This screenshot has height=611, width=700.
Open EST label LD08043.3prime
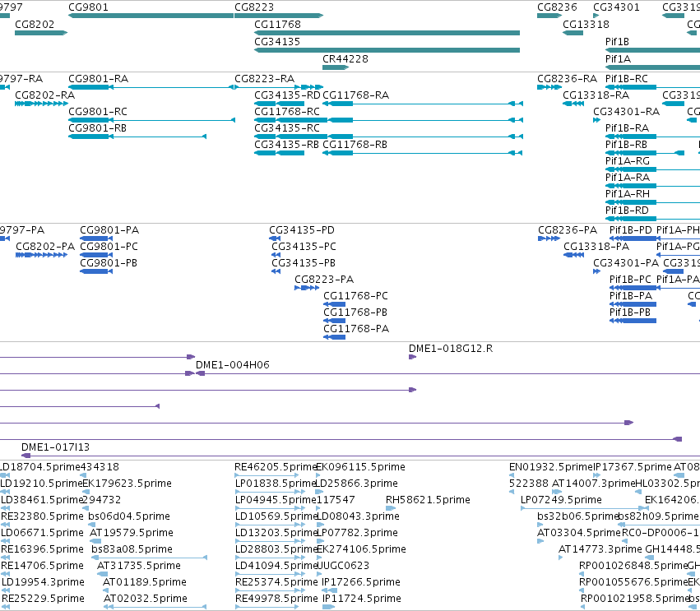tap(358, 516)
